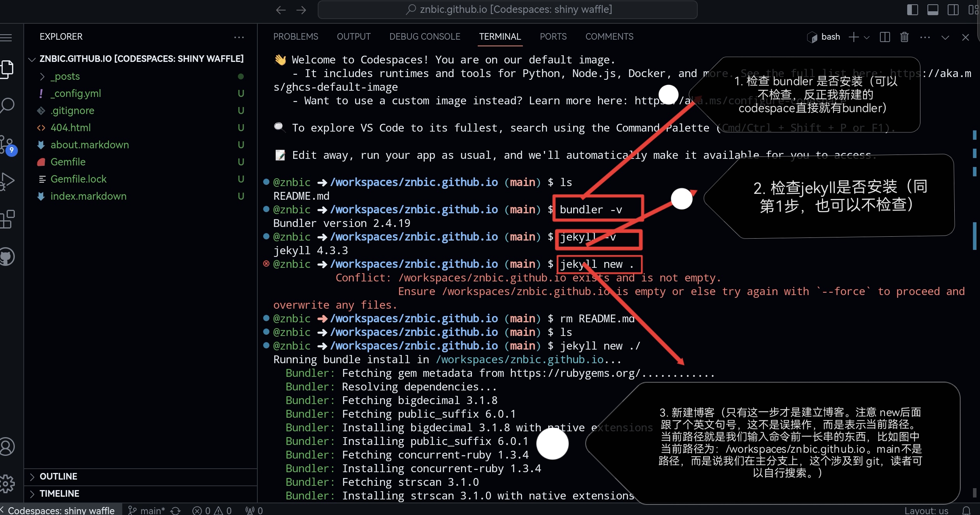Open the .gitignore file
This screenshot has width=980, height=515.
(140, 111)
